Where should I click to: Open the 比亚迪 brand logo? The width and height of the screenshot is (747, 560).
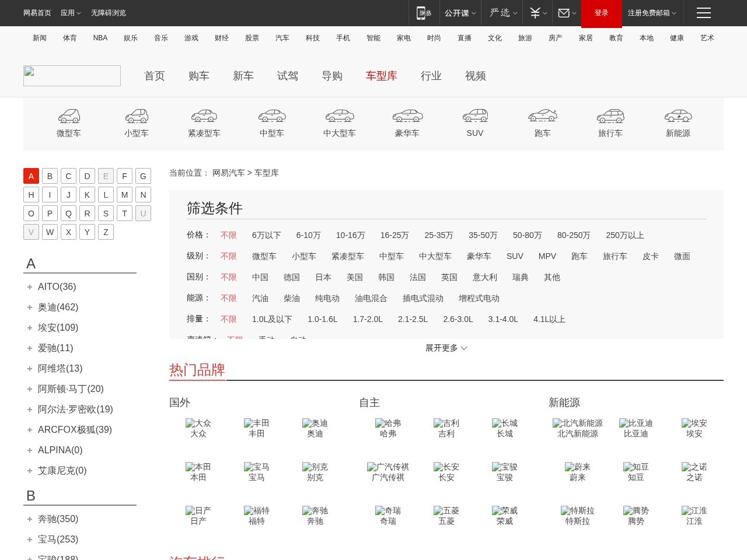click(636, 423)
